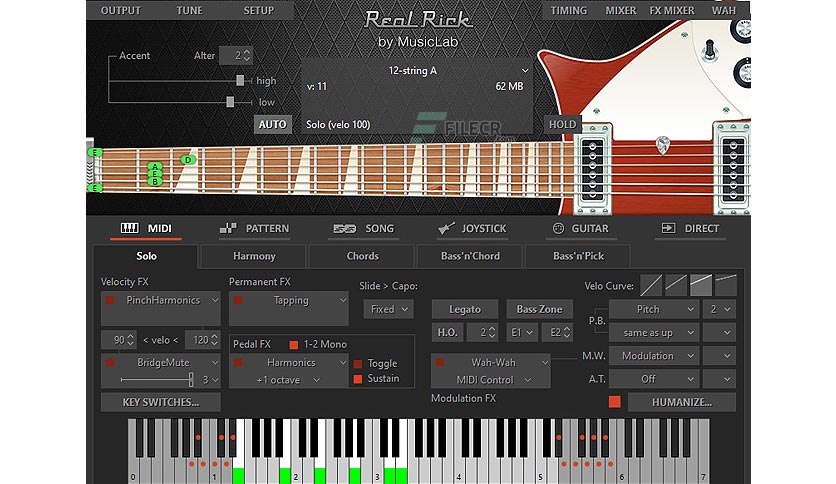836x484 pixels.
Task: Open the Pitch bend P.B. dropdown
Action: coord(654,309)
